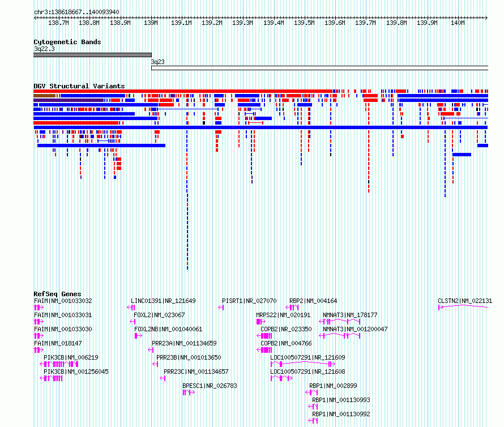This screenshot has height=427, width=504.
Task: Click the NMNAT3 NM_178177 gene glyph
Action: [x=340, y=322]
